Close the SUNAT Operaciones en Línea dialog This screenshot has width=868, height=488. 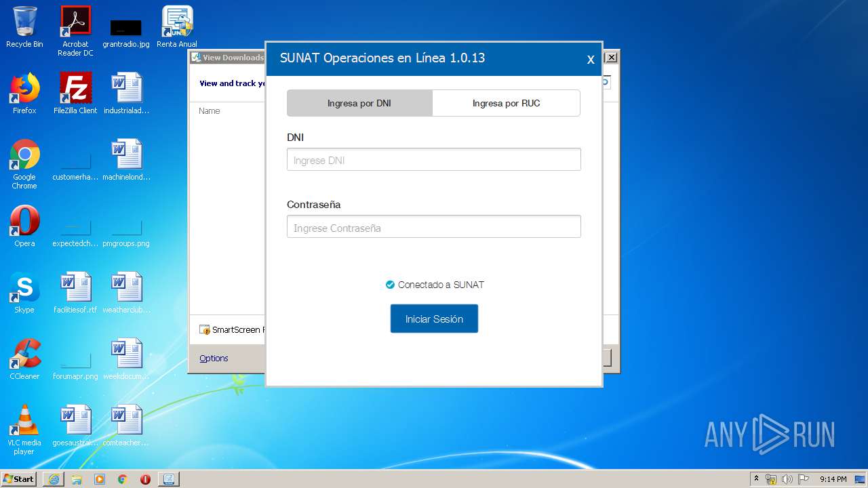click(x=591, y=60)
